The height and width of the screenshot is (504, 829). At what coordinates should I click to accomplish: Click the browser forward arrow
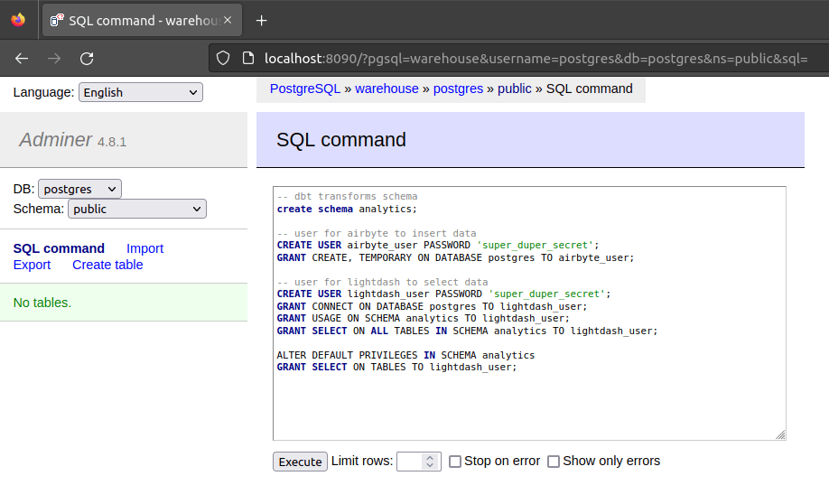click(54, 58)
